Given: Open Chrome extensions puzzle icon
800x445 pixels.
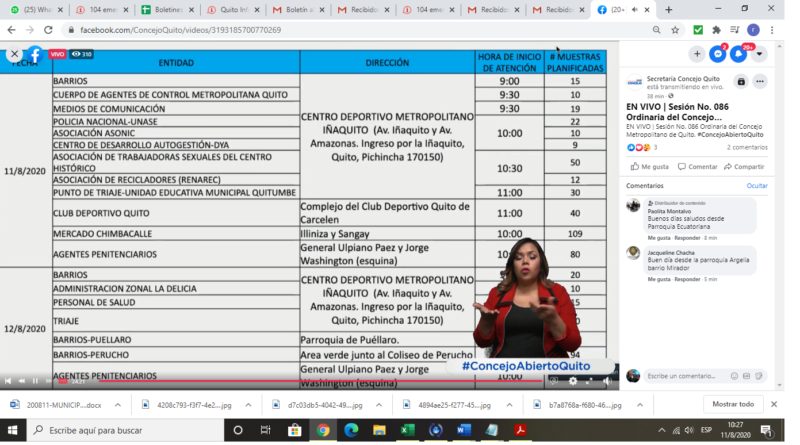Looking at the screenshot, I should pyautogui.click(x=716, y=30).
